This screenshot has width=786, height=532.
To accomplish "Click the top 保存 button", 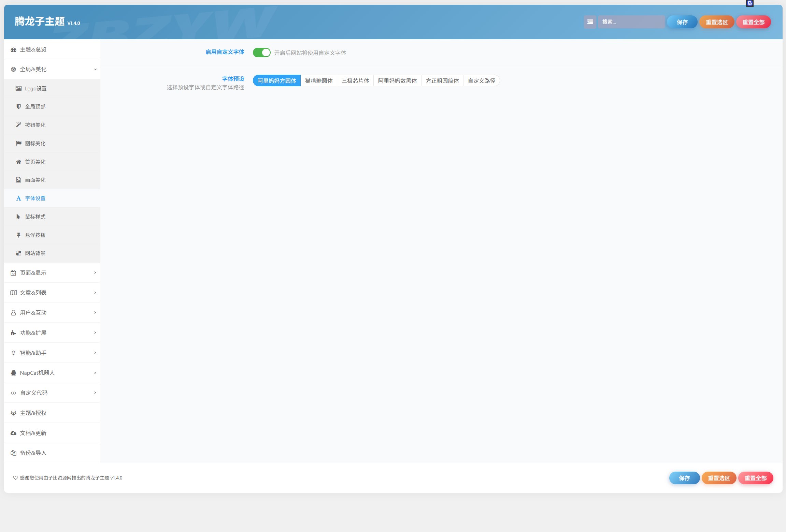I will pos(682,22).
